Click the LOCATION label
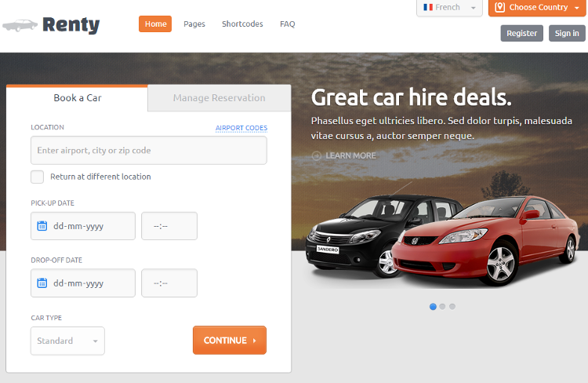The width and height of the screenshot is (588, 383). tap(47, 127)
